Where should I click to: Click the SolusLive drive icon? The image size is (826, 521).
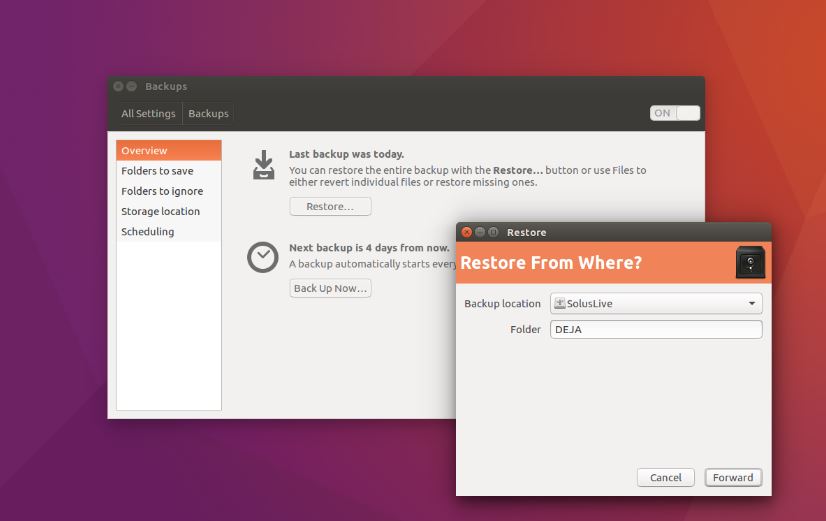click(559, 303)
